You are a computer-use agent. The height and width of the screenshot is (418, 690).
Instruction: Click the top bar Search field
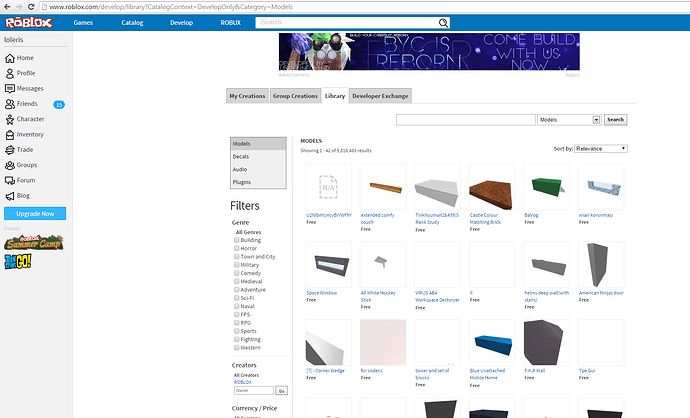(x=347, y=22)
